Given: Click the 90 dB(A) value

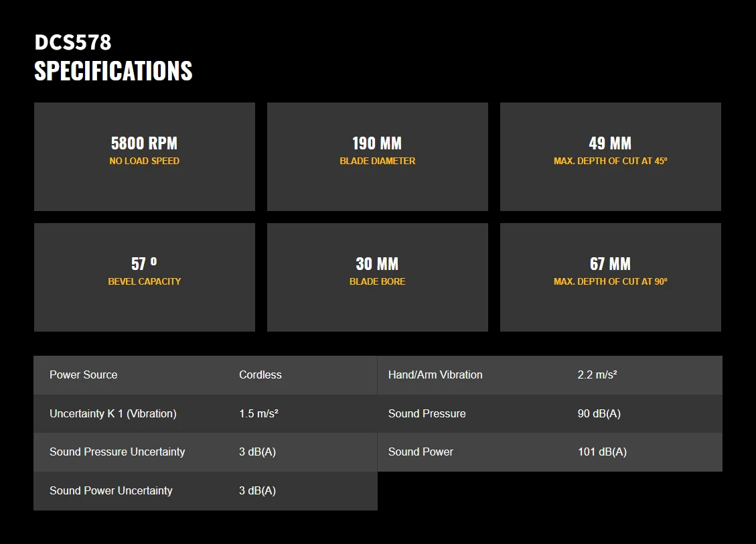Looking at the screenshot, I should [x=599, y=414].
